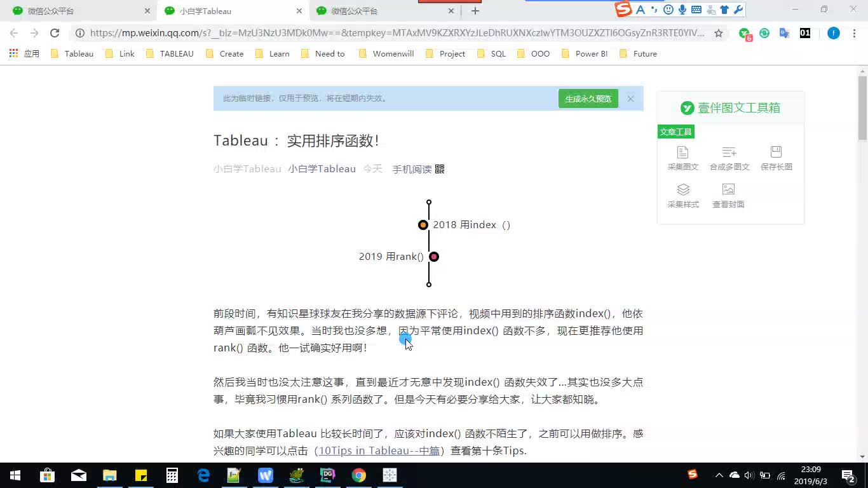Viewport: 868px width, 488px height.
Task: Open the Google Translate extension
Action: point(785,33)
